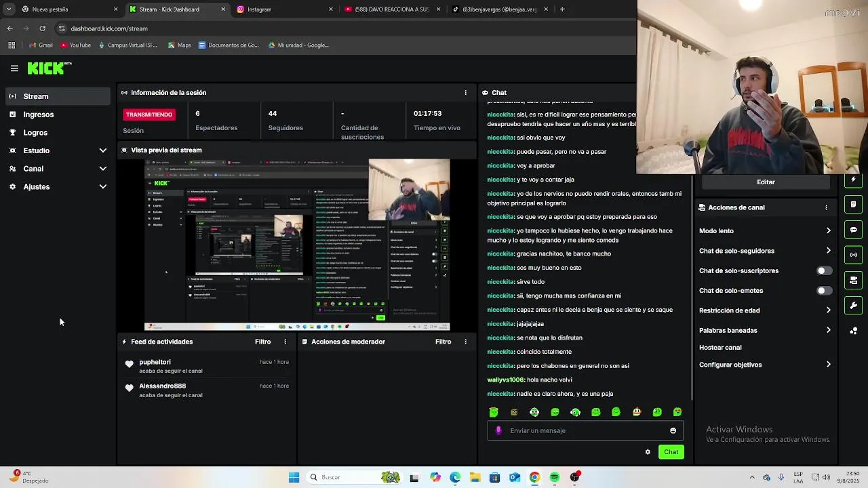Open Windows Start menu
This screenshot has width=868, height=488.
(294, 477)
